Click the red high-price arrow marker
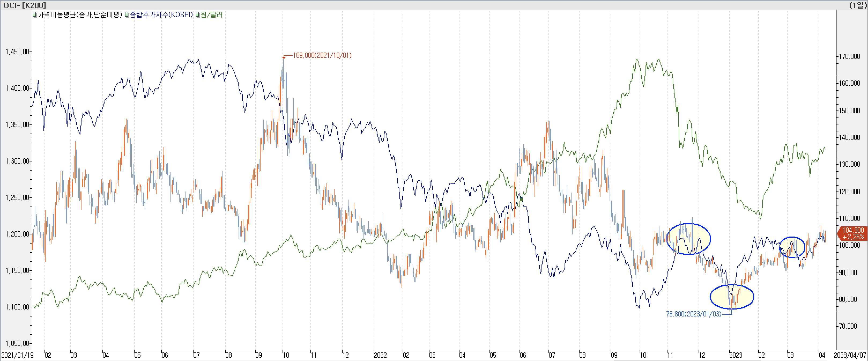868x361 pixels. [284, 57]
